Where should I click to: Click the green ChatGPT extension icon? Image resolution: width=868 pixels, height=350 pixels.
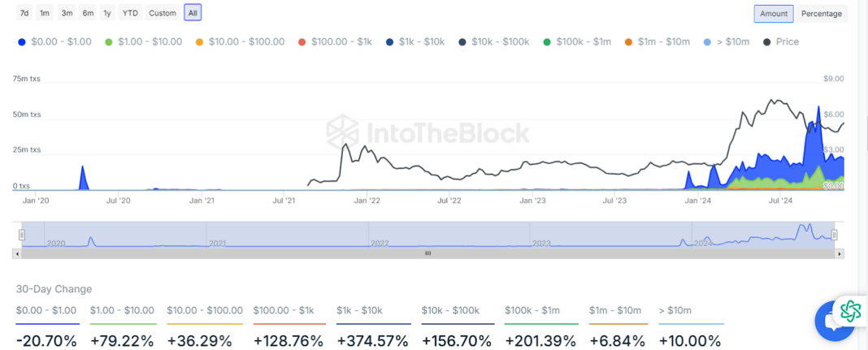[851, 309]
